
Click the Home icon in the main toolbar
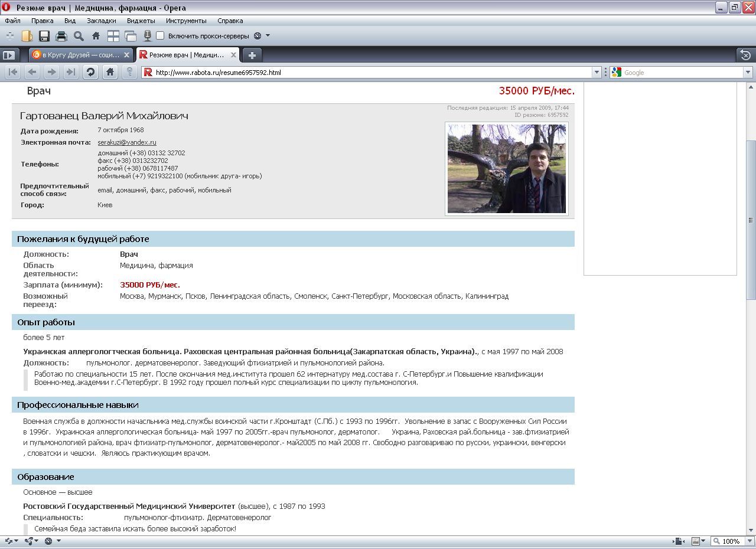pyautogui.click(x=96, y=36)
